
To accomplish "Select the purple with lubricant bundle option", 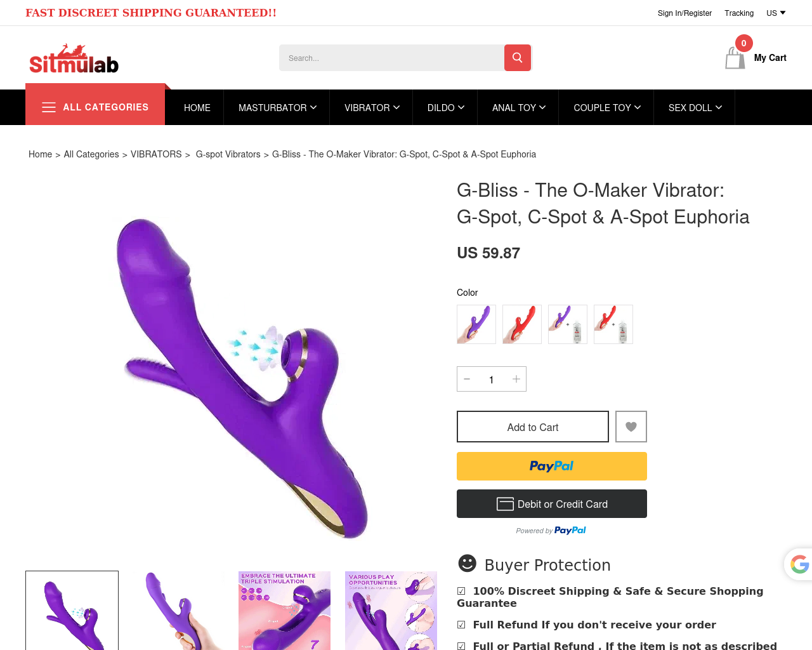I will point(568,324).
